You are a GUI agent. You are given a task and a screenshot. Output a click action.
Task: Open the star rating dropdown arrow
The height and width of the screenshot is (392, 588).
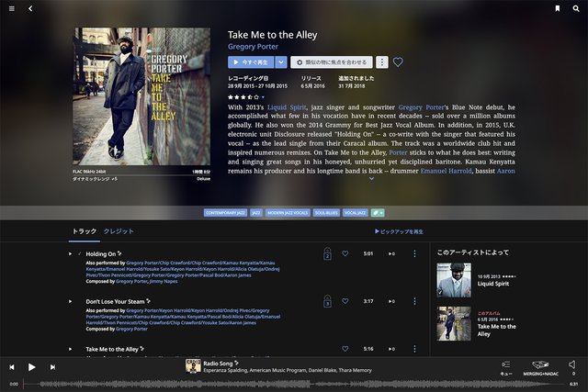pyautogui.click(x=263, y=97)
